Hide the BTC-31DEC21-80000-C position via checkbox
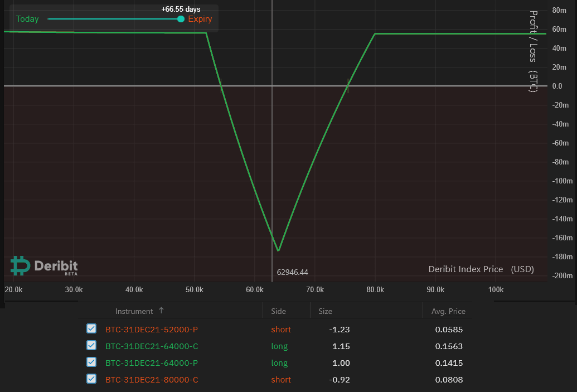 pos(91,379)
